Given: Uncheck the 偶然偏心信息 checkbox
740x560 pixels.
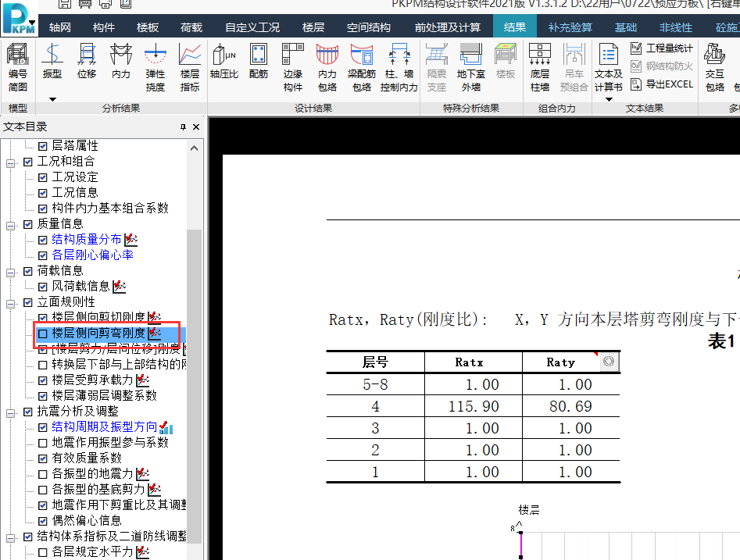Looking at the screenshot, I should tap(42, 521).
